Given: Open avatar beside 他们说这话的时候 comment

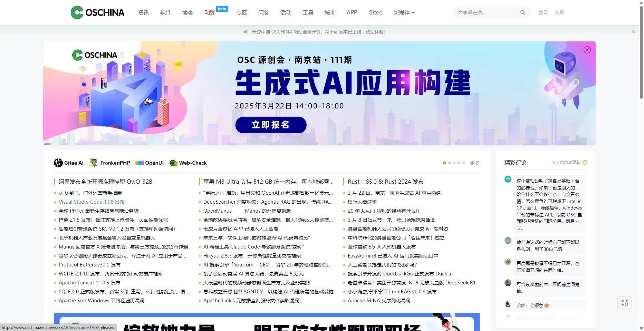Looking at the screenshot, I should 508,241.
